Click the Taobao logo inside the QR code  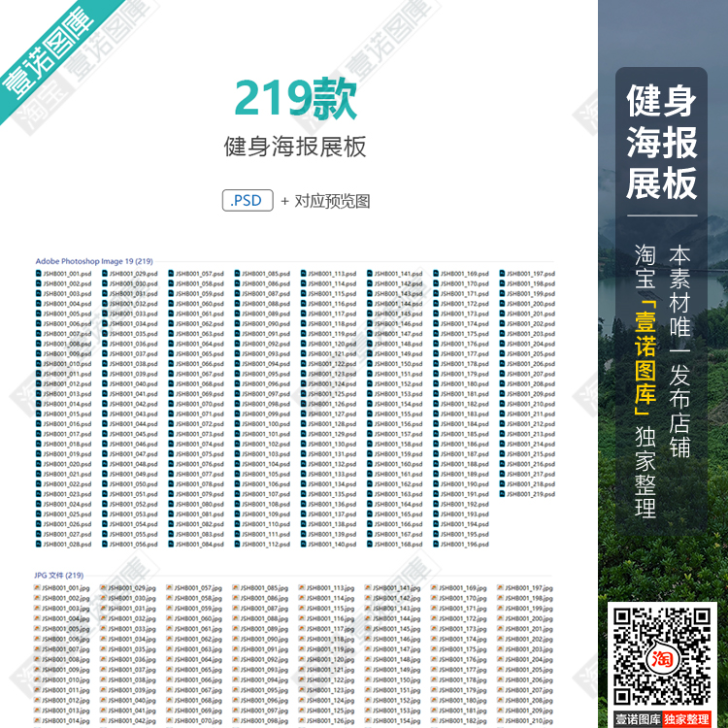(662, 658)
